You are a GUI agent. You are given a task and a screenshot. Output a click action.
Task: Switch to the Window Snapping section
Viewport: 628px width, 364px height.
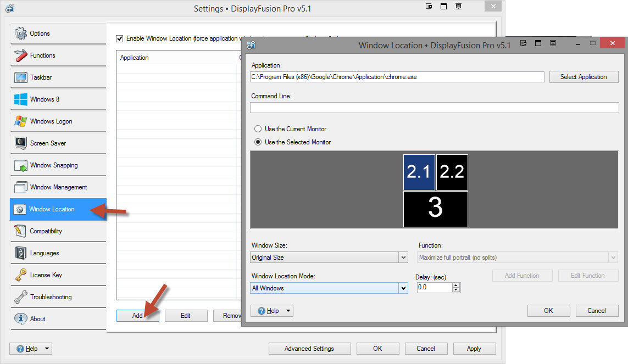(53, 165)
